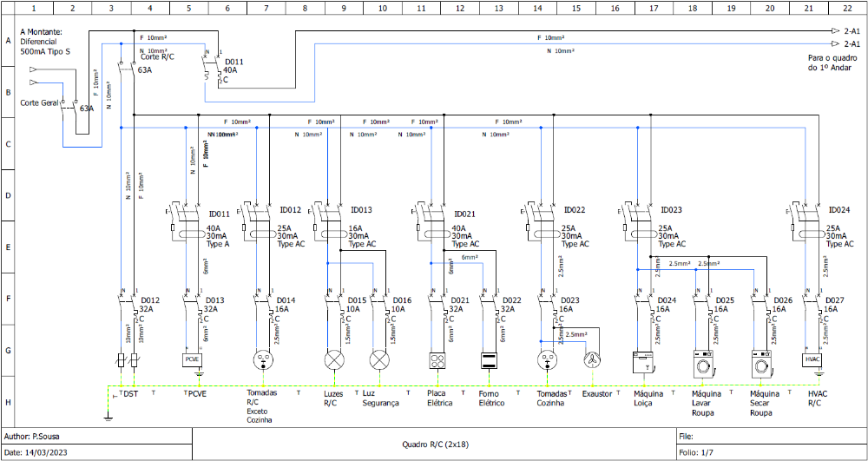Click column header 14

(x=537, y=8)
